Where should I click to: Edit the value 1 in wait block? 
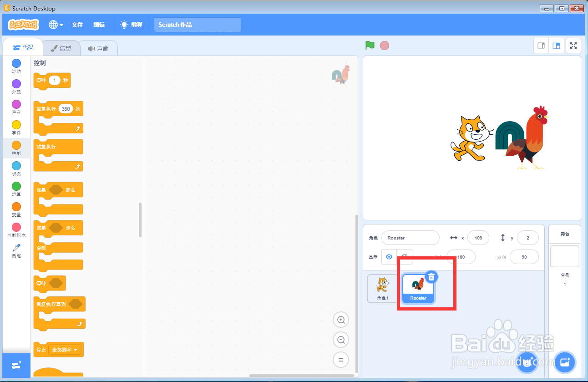pos(55,80)
